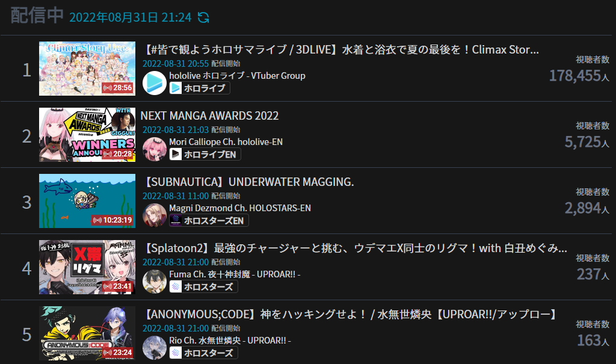Open the Splatoon2 X帯リグマ thumbnail
The height and width of the screenshot is (364, 616).
[x=87, y=267]
